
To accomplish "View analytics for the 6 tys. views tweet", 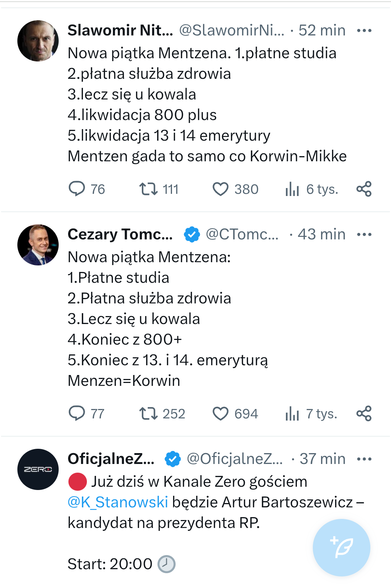I will [292, 189].
